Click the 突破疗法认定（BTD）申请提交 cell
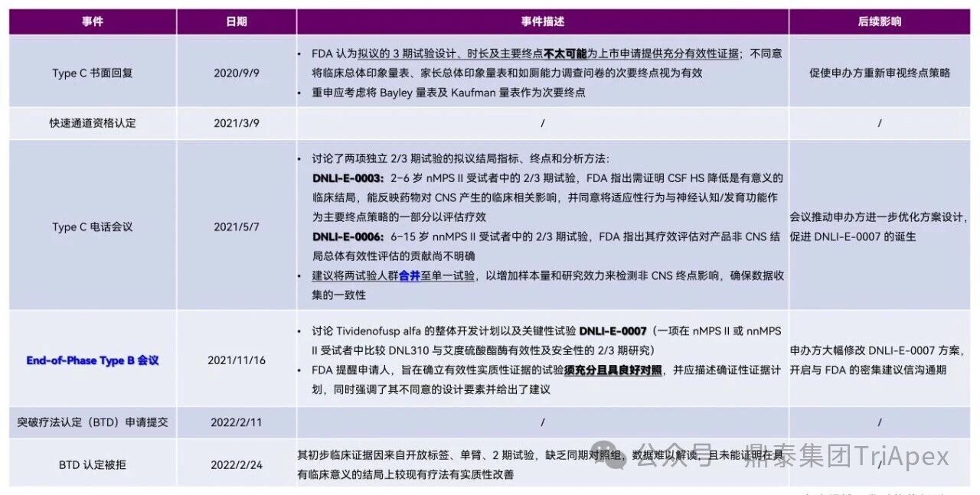The width and height of the screenshot is (980, 495). 93,422
